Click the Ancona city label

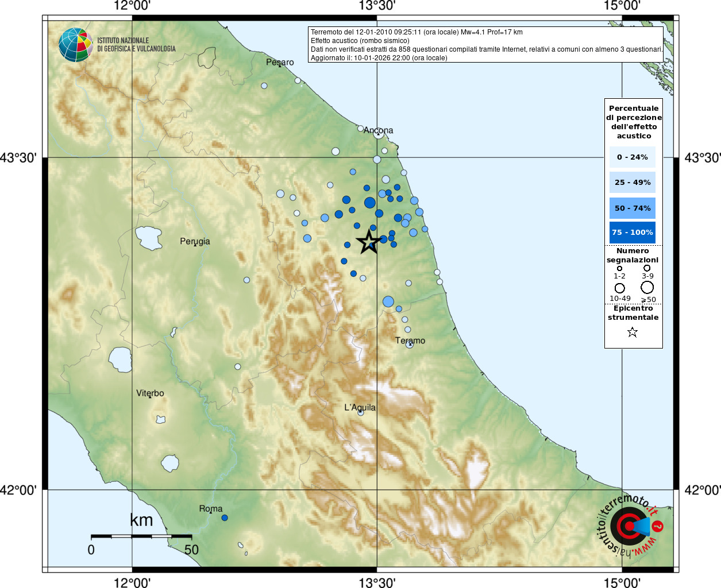coord(378,130)
